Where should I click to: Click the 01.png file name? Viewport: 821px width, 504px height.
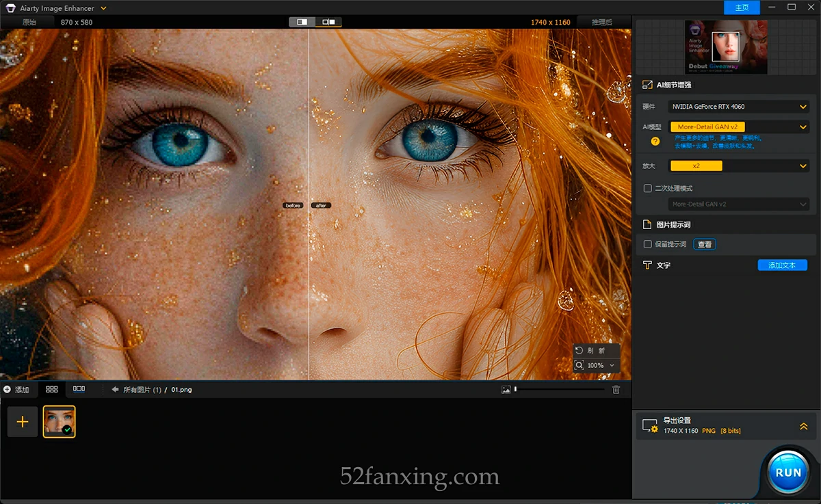point(181,390)
